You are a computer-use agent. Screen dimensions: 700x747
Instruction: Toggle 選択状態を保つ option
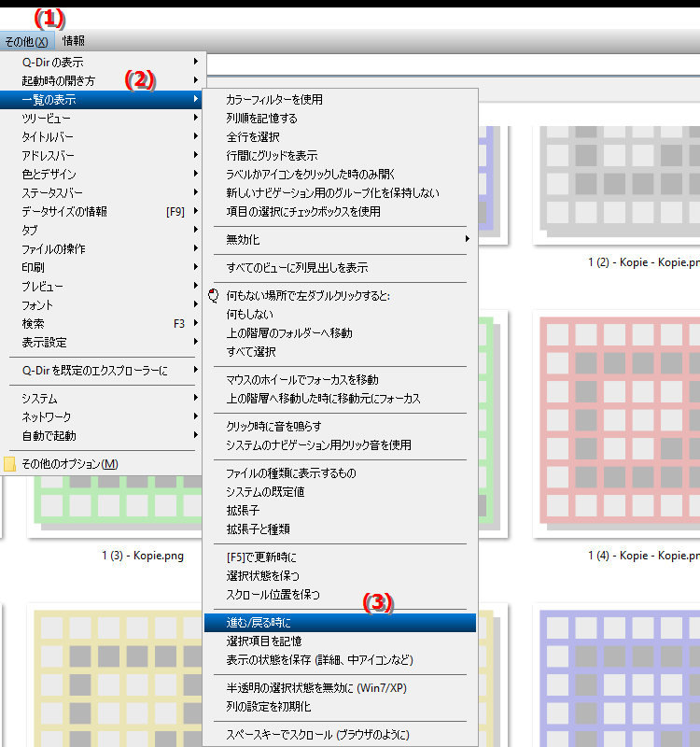340,575
